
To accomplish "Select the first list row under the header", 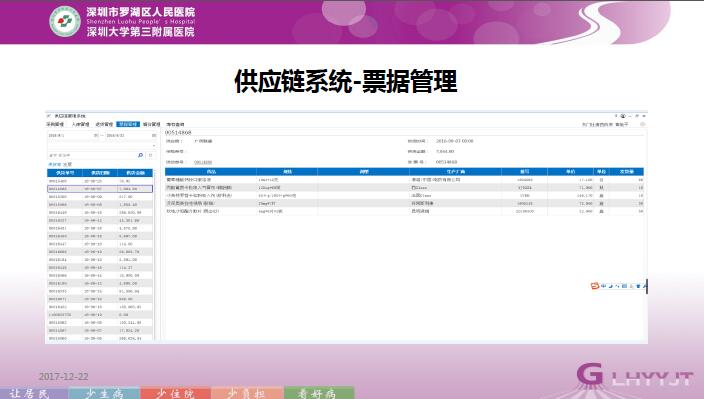I will (x=100, y=181).
